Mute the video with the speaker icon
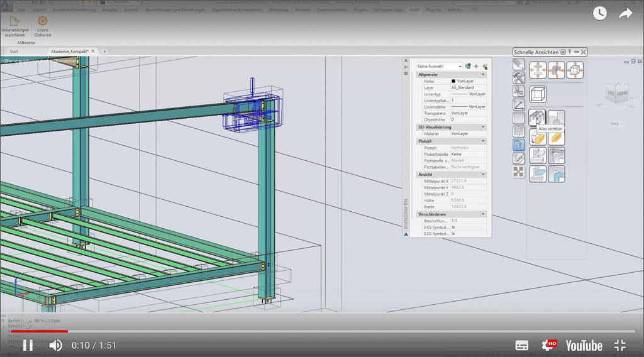Screen dimensions: 644x357 [56, 345]
